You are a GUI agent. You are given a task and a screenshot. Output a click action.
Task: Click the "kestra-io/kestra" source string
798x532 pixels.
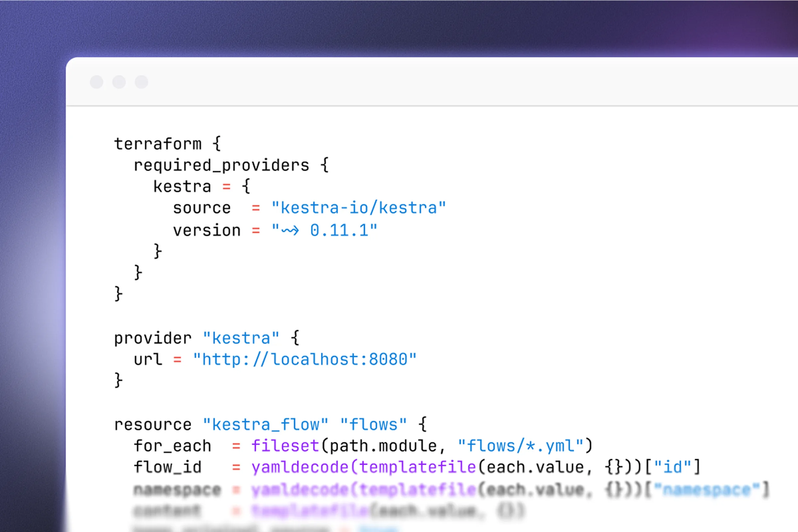pyautogui.click(x=359, y=207)
